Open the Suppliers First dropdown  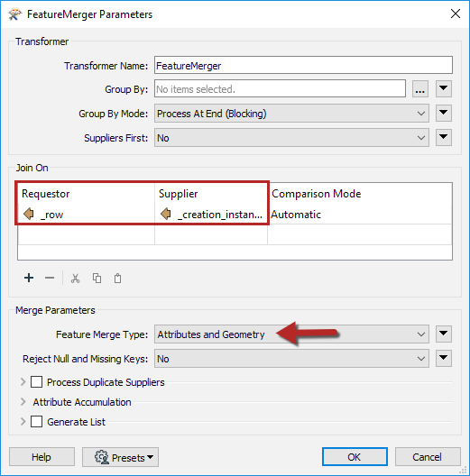[x=291, y=138]
